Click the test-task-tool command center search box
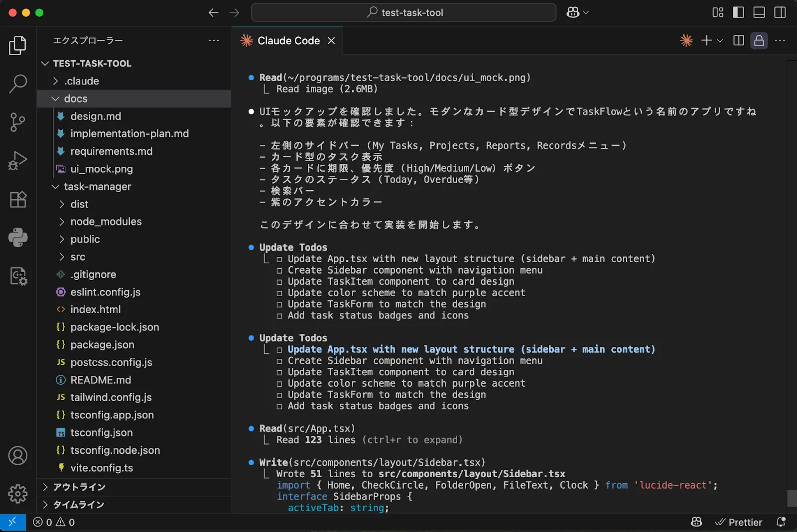 click(x=403, y=12)
